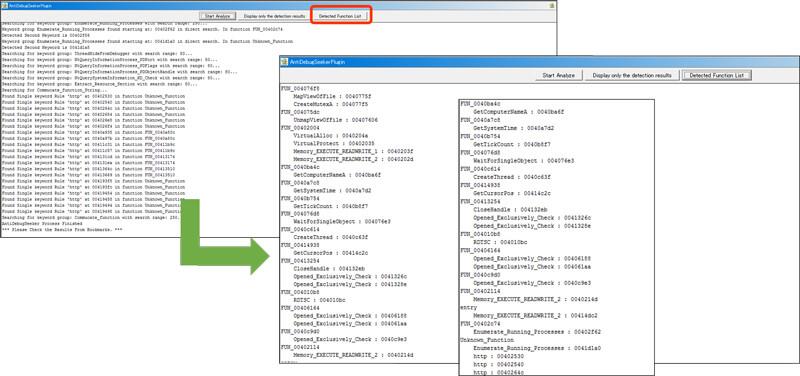Viewport: 800px width, 376px height.
Task: Click Detected Function List in the front window
Action: pos(716,76)
